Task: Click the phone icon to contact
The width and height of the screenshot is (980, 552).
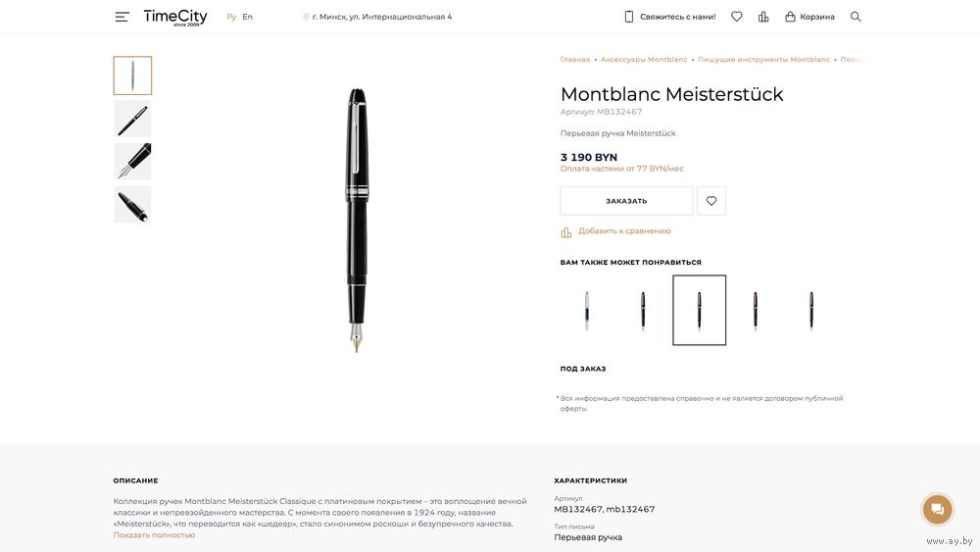Action: tap(629, 17)
